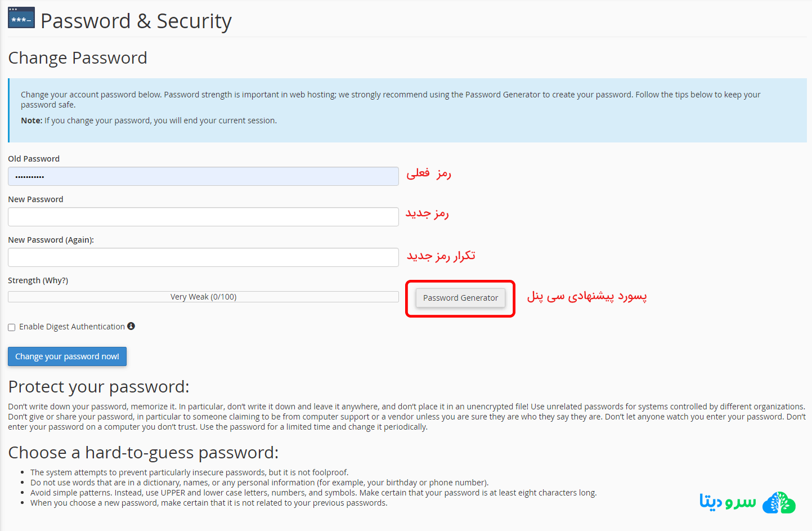
Task: Click the "Enable Digest Authentication" label text
Action: 72,327
